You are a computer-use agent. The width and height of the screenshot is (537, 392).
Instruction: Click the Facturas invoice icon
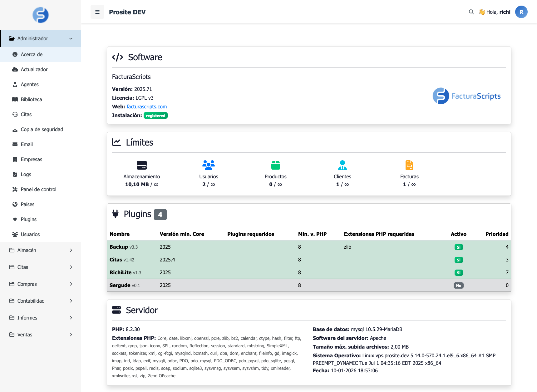coord(409,165)
